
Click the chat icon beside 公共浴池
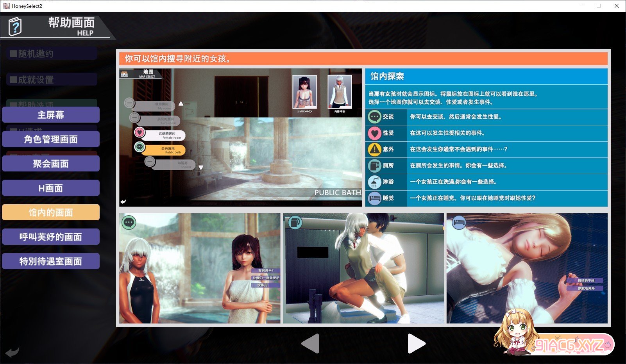pyautogui.click(x=140, y=147)
